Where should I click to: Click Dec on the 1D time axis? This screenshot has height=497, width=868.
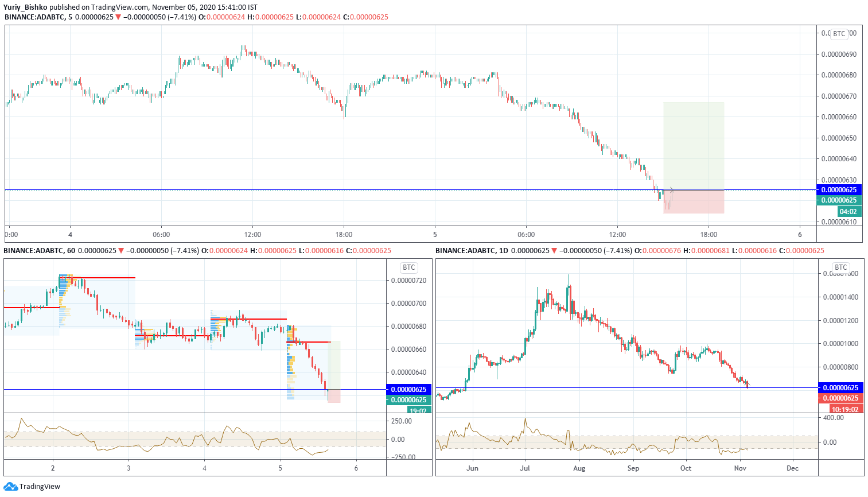point(792,468)
